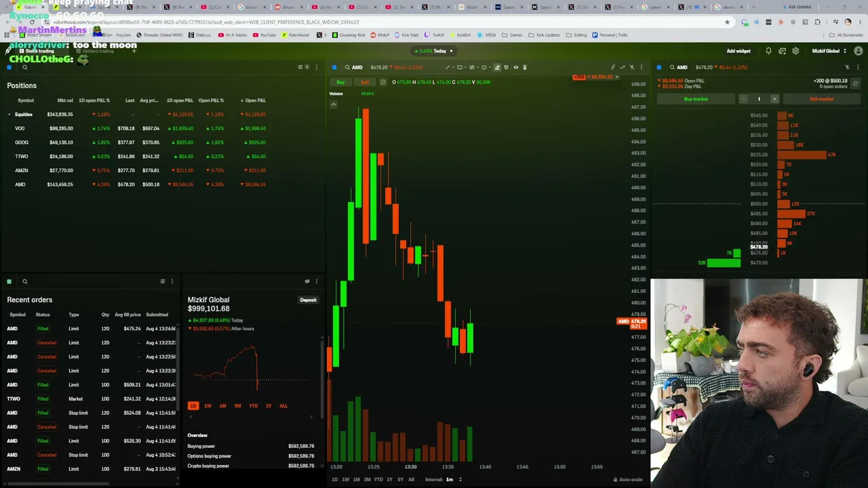Activate the pencil drawing mode

(497, 67)
